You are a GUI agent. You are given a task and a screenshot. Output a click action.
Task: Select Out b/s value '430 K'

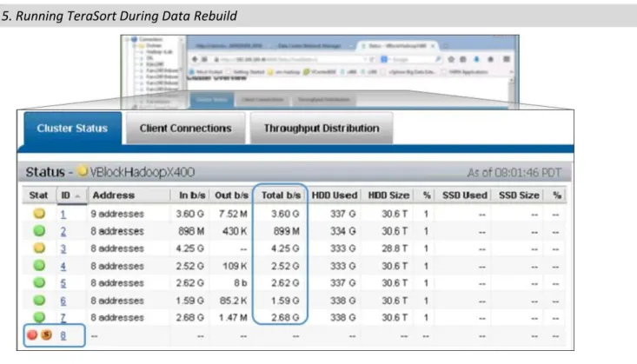click(x=235, y=232)
